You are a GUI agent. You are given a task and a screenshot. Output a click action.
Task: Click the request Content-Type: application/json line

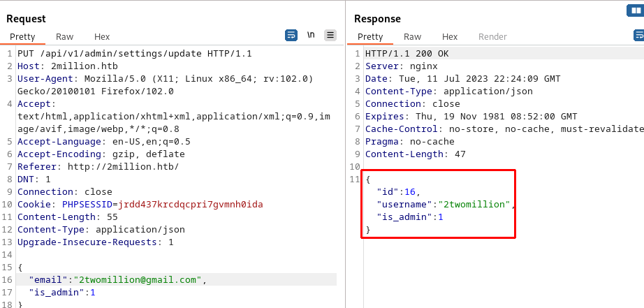tap(101, 230)
